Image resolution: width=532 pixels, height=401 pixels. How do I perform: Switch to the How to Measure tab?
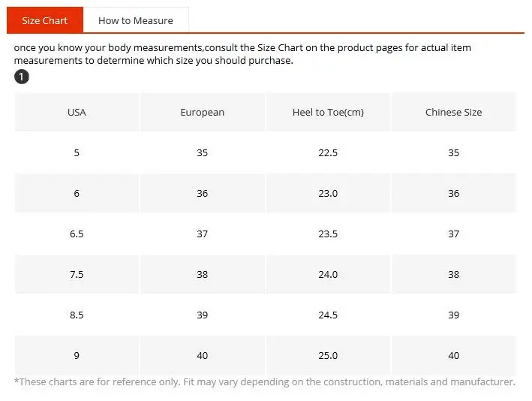coord(135,20)
